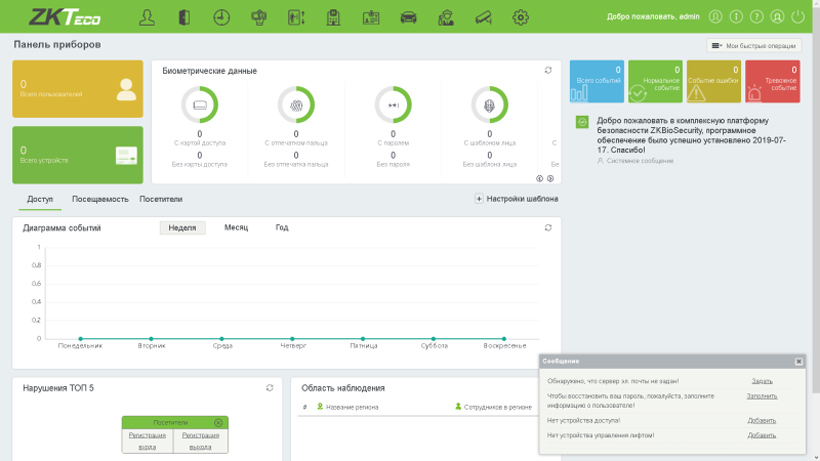
Task: Select the Год chart period
Action: [282, 228]
